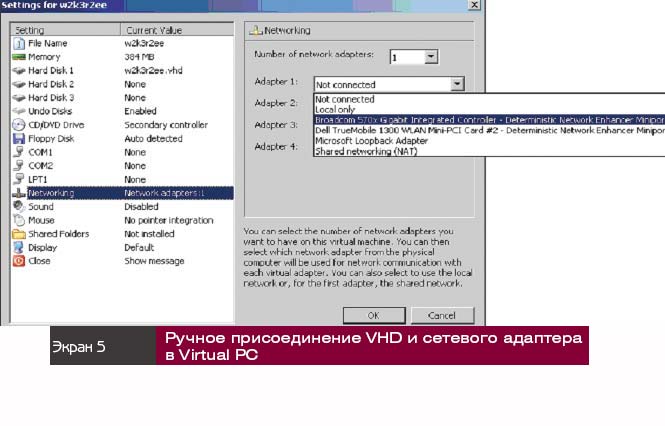Choose Local only from adapter list
Viewport: 665px width, 426px height.
(x=336, y=108)
